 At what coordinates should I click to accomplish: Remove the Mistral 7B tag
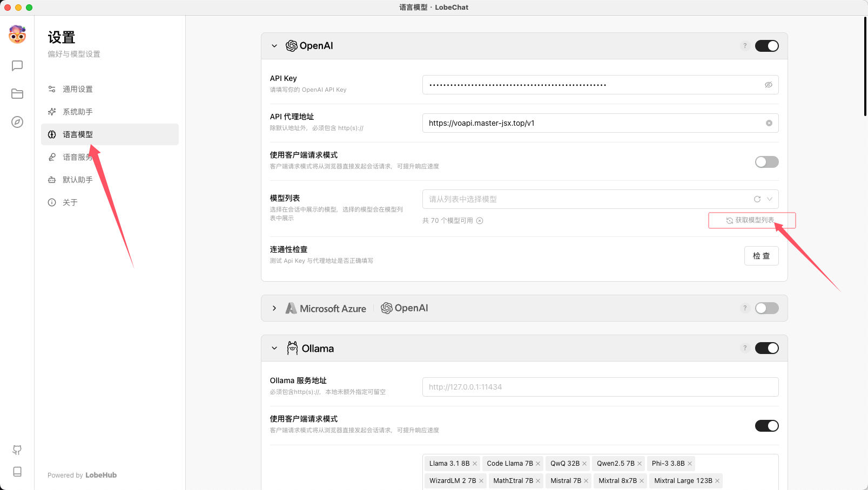coord(586,481)
